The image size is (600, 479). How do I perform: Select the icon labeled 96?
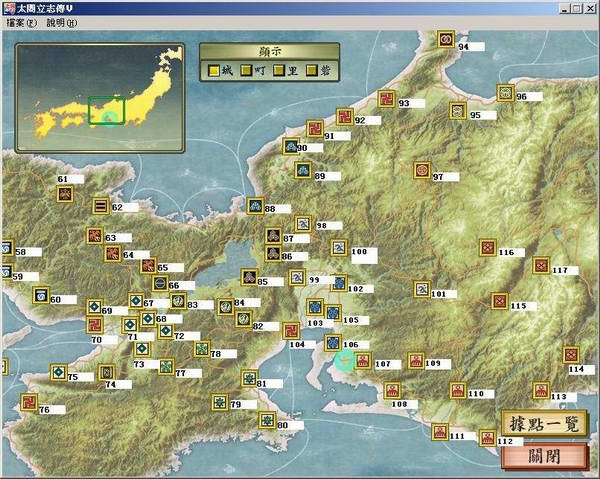click(505, 93)
